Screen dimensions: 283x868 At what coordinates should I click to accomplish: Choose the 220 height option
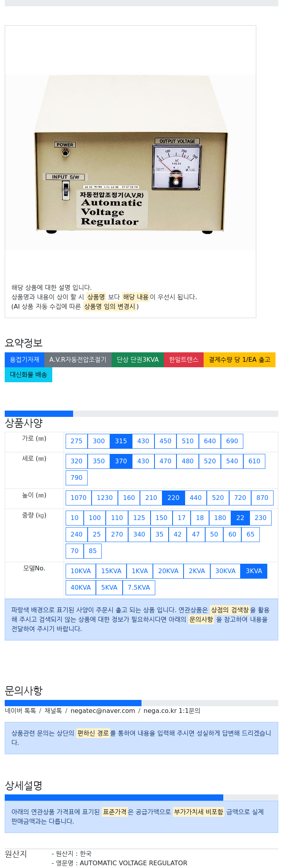(x=173, y=498)
